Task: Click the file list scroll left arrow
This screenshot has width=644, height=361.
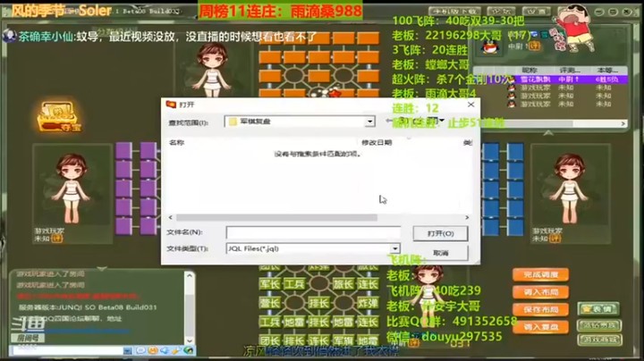Action: (171, 217)
